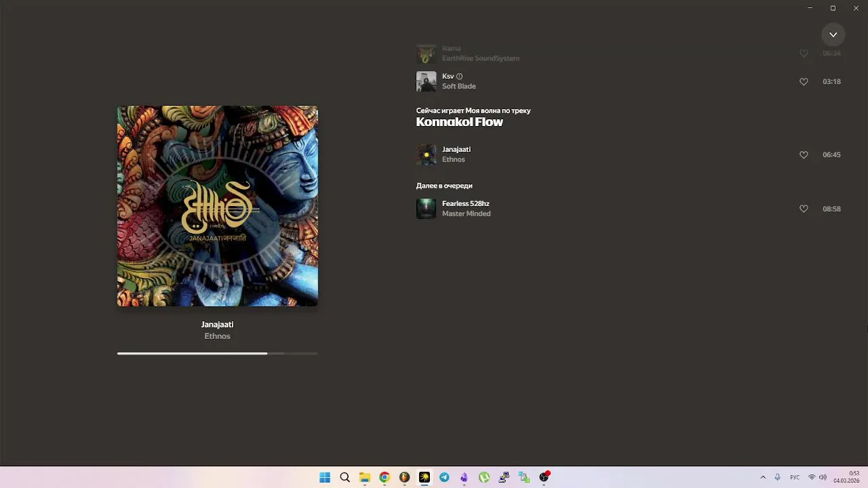
Task: Open the Janajaati title under the album cover
Action: [218, 325]
